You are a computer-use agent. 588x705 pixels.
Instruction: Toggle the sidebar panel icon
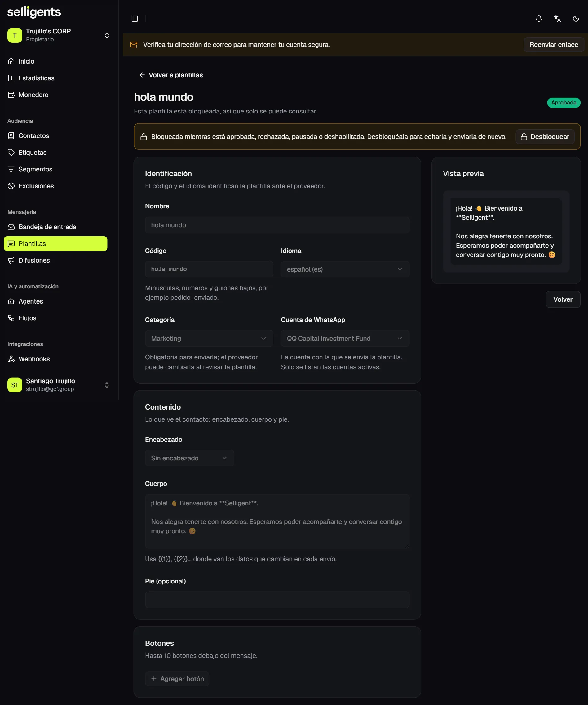click(135, 19)
